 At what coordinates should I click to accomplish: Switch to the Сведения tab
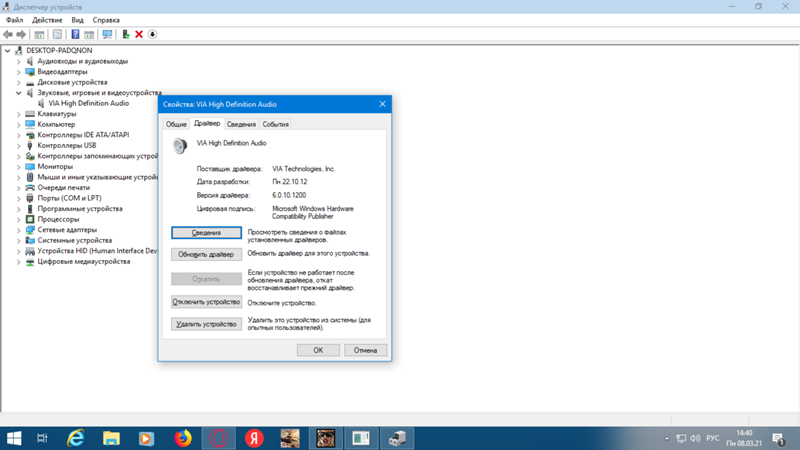click(241, 124)
